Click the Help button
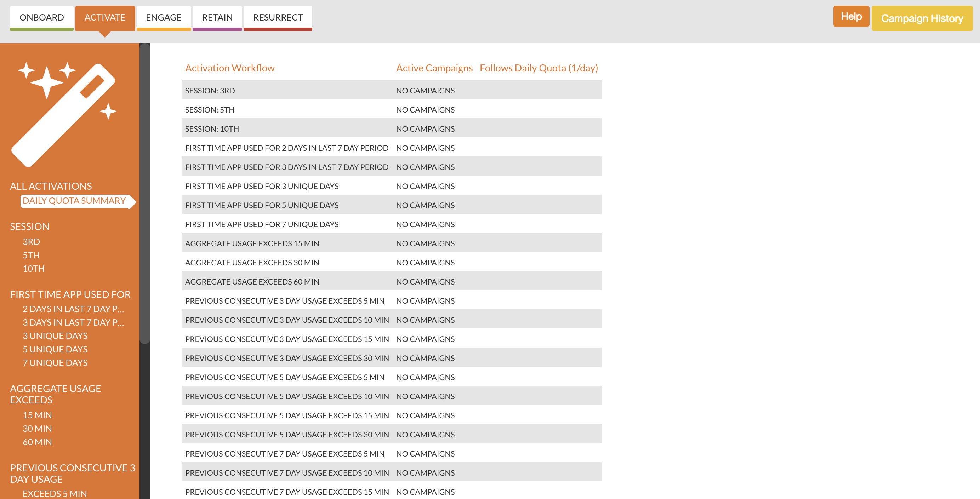980x499 pixels. pyautogui.click(x=851, y=16)
